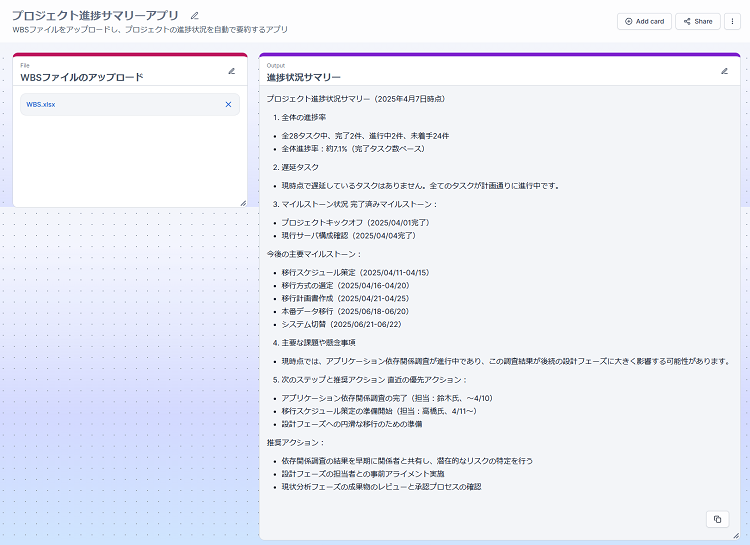Click the line プロジェクトキックオフ（2025/04/01完了）
Screen dimensions: 750x545
tap(355, 223)
